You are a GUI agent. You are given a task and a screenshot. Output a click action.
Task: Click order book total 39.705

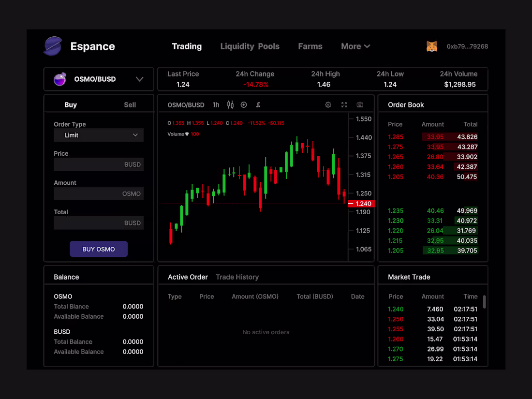[x=467, y=251]
